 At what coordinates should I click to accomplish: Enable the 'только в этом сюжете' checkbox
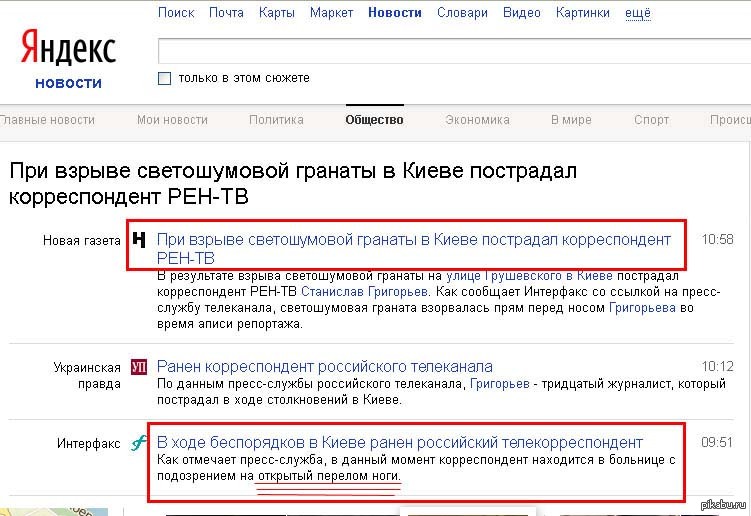(164, 78)
